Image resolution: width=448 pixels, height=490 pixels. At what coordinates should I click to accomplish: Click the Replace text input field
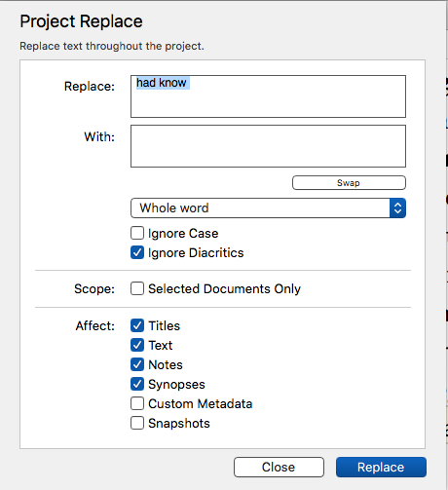(x=268, y=96)
